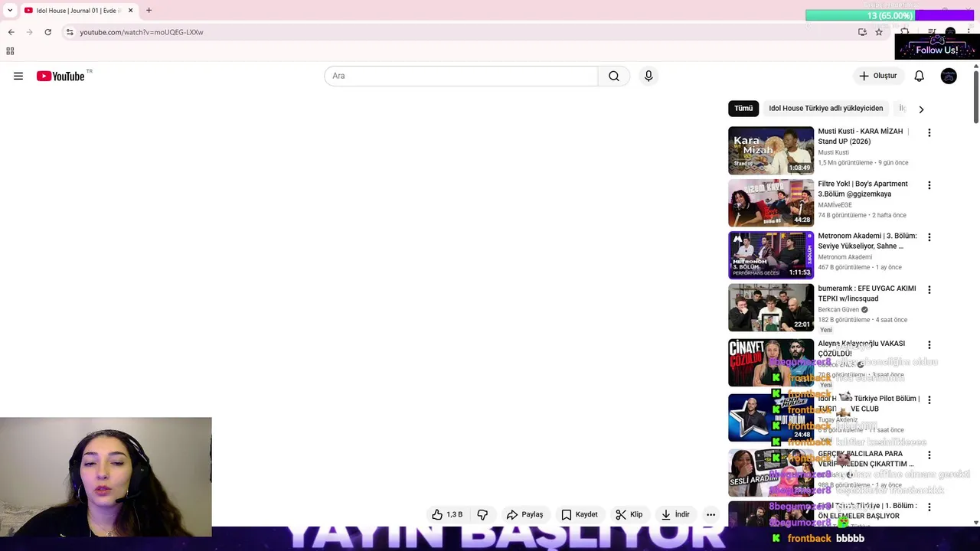This screenshot has width=980, height=551.
Task: Show next filter chips with right chevron
Action: (x=921, y=109)
